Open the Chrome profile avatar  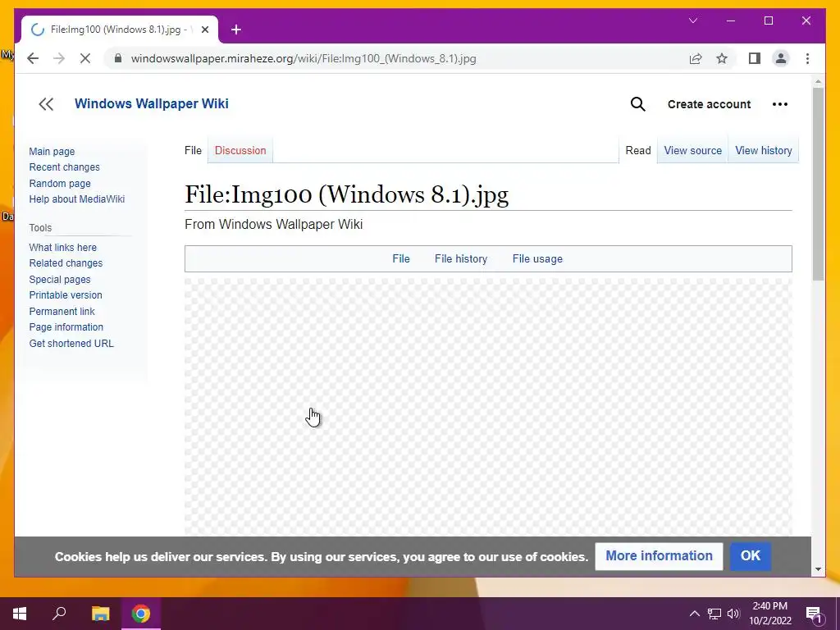(781, 58)
